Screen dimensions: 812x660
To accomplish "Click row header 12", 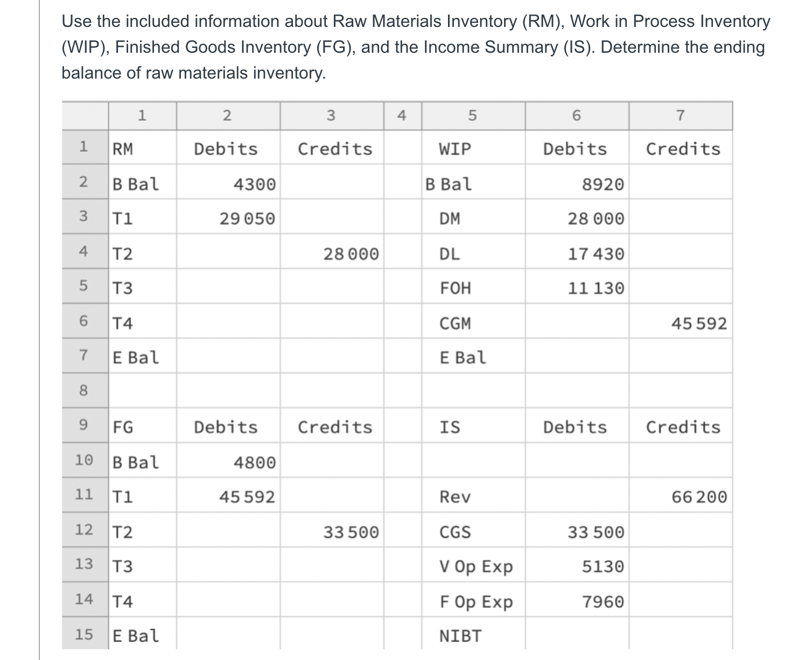I will [x=85, y=530].
